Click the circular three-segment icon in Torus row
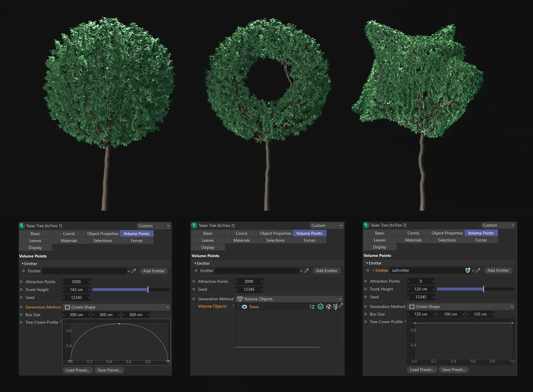 coord(328,307)
